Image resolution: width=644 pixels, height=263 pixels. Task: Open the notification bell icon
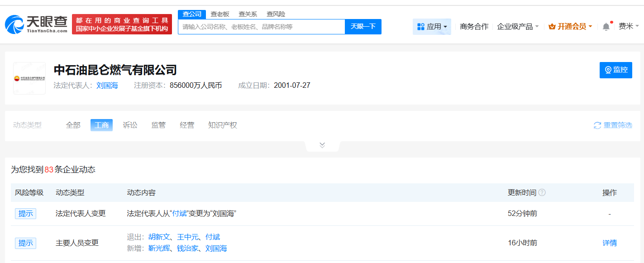[x=606, y=27]
